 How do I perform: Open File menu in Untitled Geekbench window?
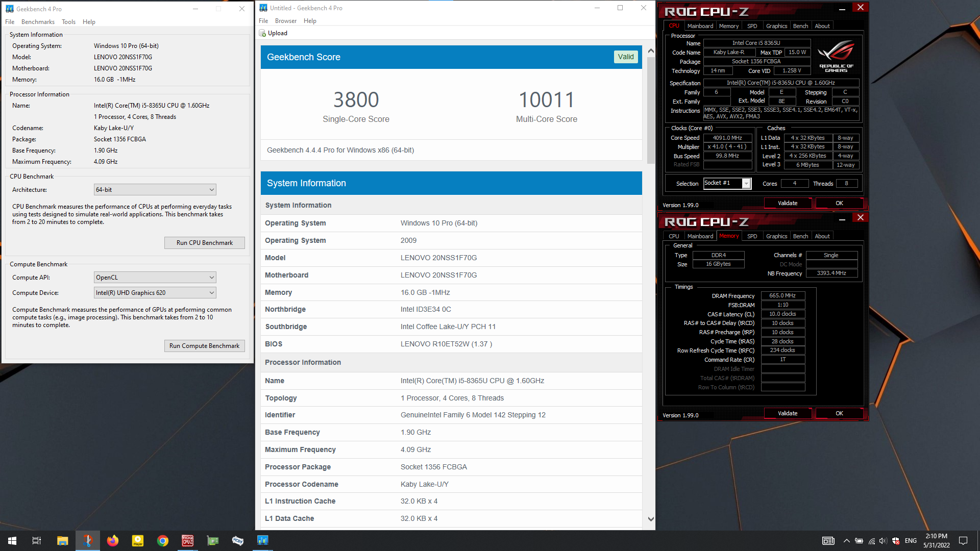click(x=263, y=21)
